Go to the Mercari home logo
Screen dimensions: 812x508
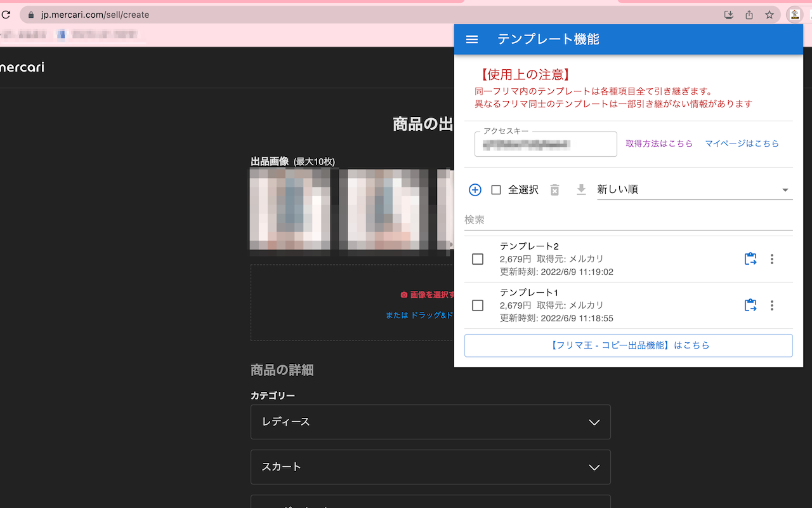pos(22,67)
